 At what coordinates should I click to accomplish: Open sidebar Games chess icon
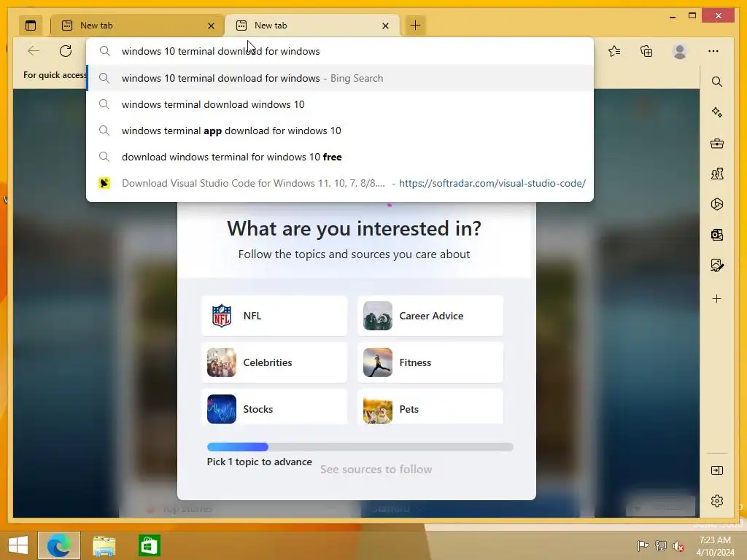tap(716, 174)
